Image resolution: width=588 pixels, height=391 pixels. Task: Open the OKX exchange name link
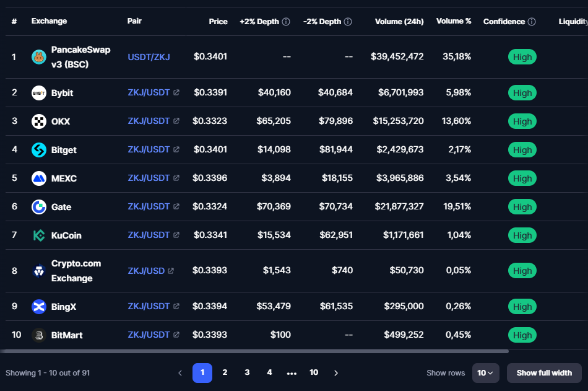tap(61, 121)
